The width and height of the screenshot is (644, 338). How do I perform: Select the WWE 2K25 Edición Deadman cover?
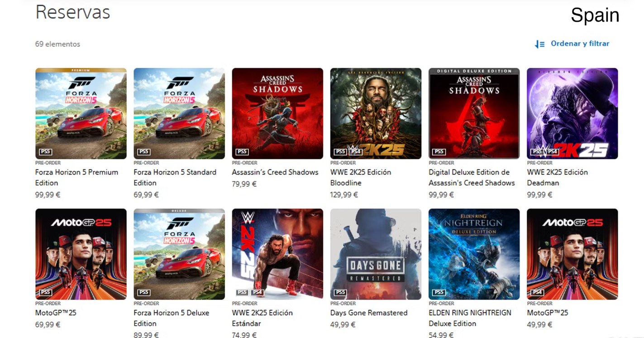(x=572, y=113)
